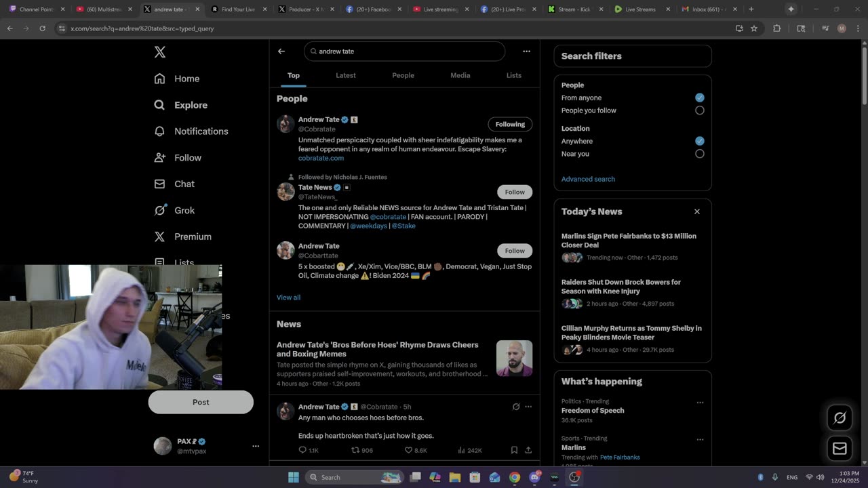Select the 'People you follow' radio option

(x=700, y=110)
